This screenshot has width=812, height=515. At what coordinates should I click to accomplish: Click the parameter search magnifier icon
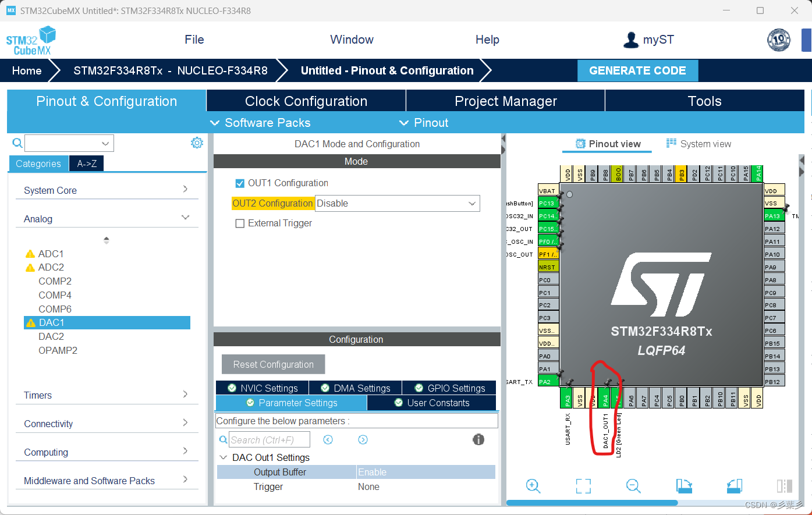(x=223, y=440)
